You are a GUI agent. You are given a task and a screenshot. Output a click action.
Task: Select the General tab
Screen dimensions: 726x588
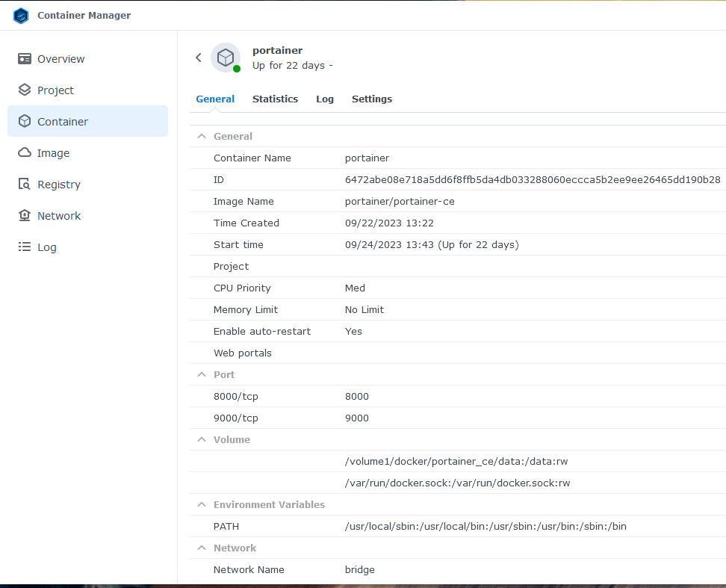click(x=215, y=99)
